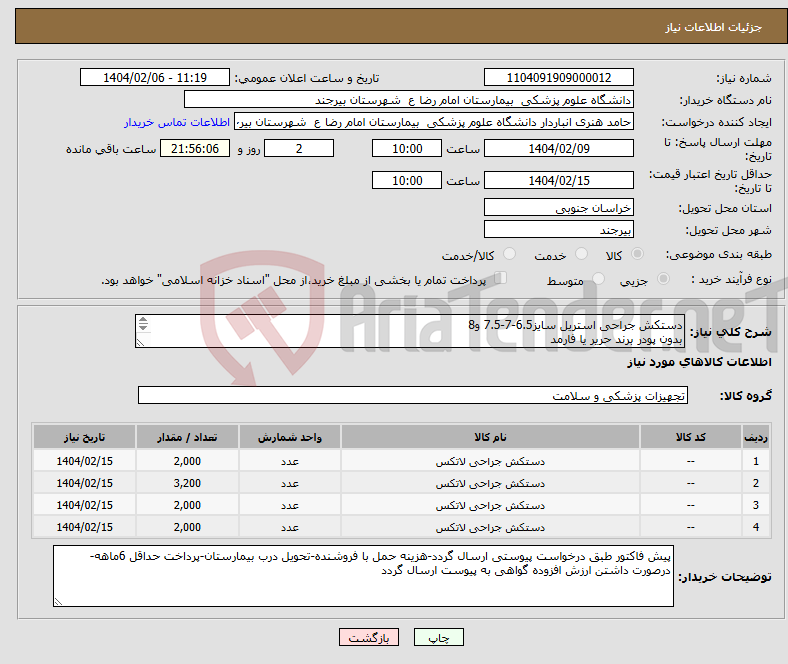
Task: Click the چاپ print button
Action: (x=439, y=637)
